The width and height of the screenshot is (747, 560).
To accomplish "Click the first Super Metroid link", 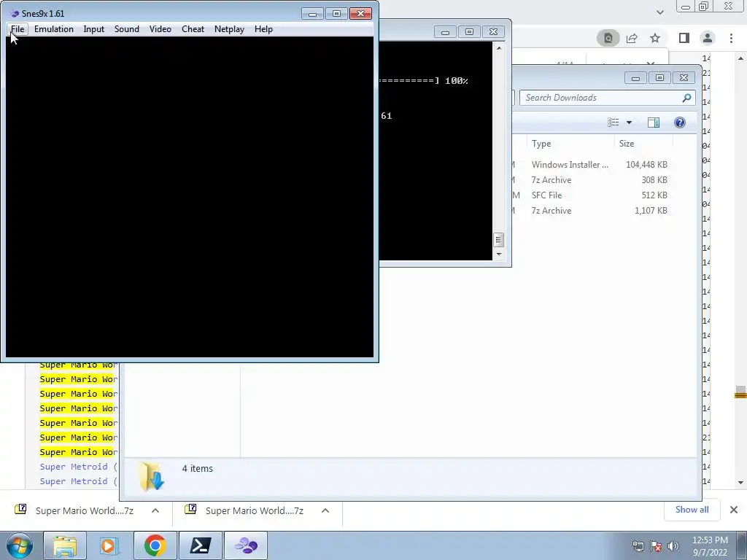I will click(x=78, y=467).
